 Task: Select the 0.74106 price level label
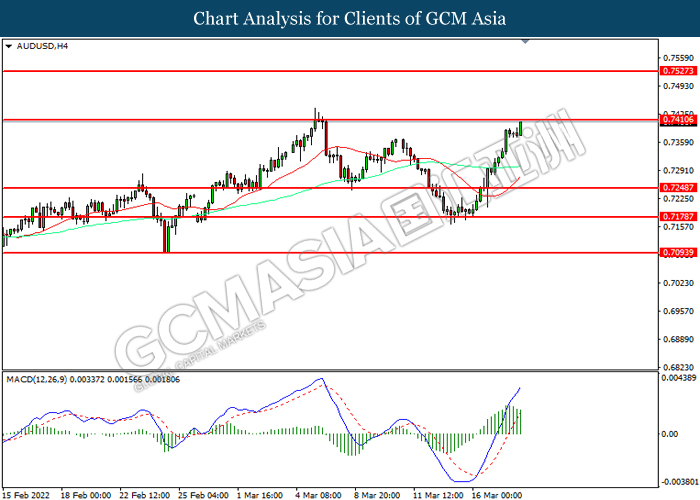click(678, 119)
